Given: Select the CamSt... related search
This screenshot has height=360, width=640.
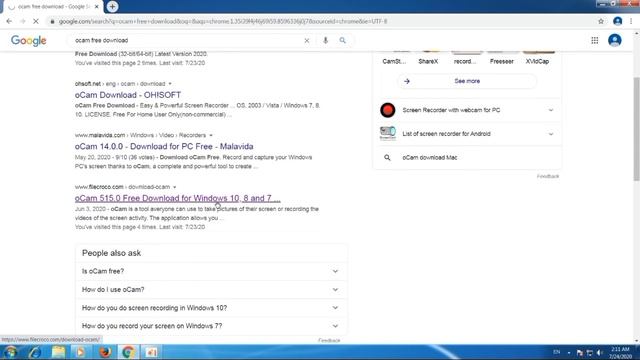Looking at the screenshot, I should (394, 61).
